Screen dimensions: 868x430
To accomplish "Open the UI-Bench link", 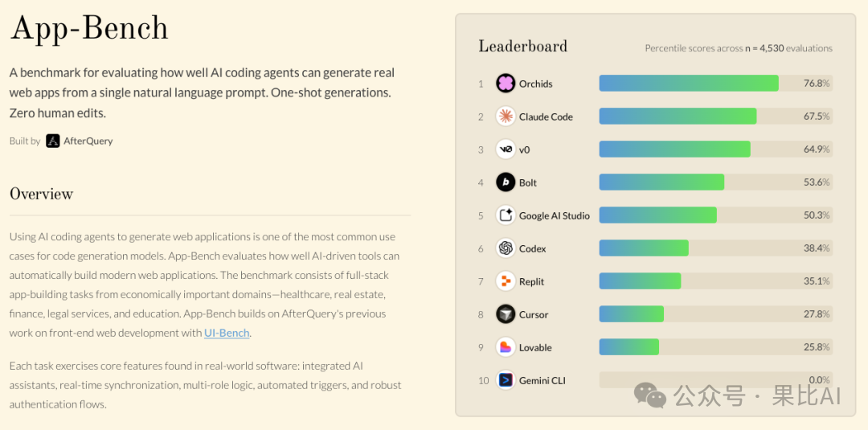I will 227,333.
